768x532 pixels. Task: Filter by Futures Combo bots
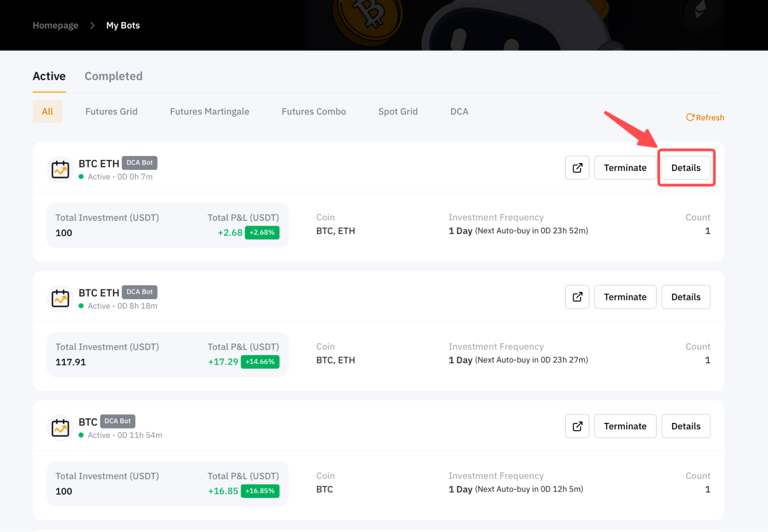[x=314, y=111]
